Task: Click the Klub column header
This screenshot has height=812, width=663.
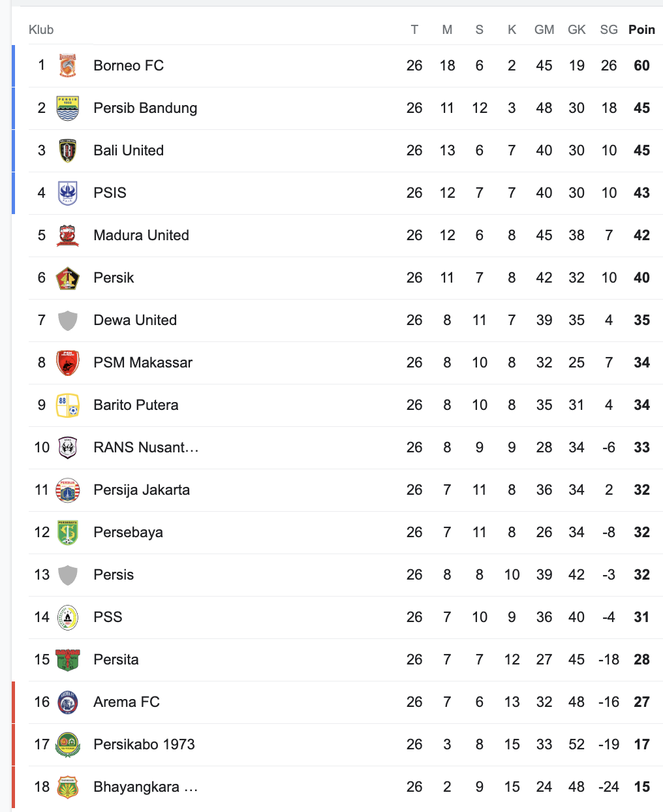Action: (41, 30)
